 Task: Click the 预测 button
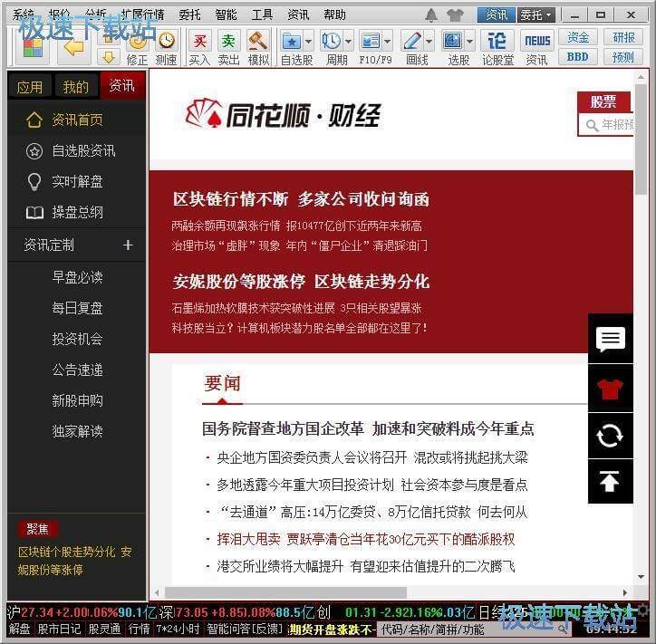coord(623,57)
